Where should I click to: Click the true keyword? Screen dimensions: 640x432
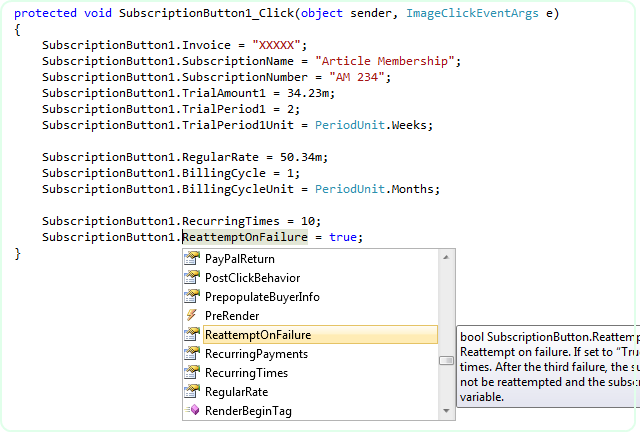343,237
